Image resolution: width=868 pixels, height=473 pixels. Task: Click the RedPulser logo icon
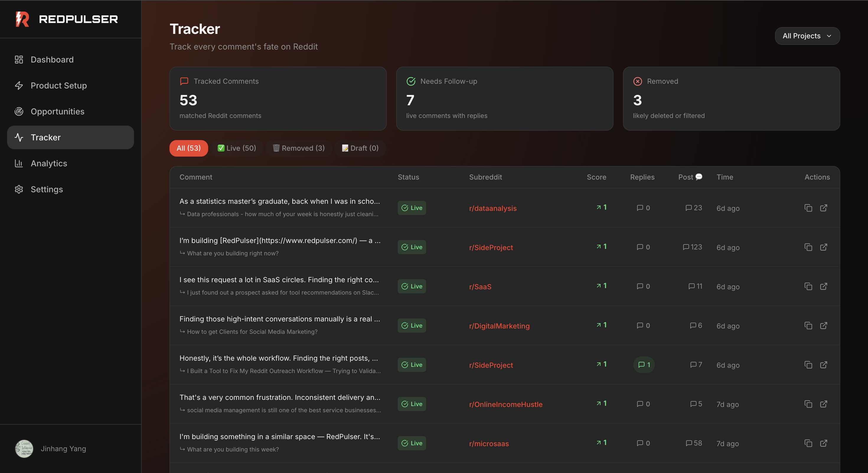pyautogui.click(x=22, y=19)
